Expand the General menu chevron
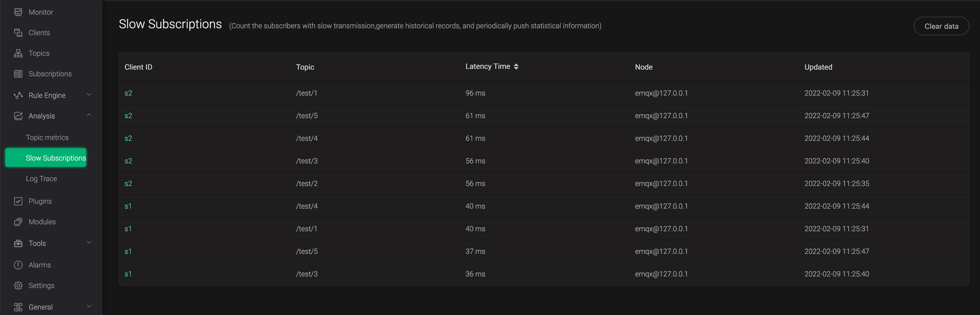Screen dimensions: 980x315 89,306
